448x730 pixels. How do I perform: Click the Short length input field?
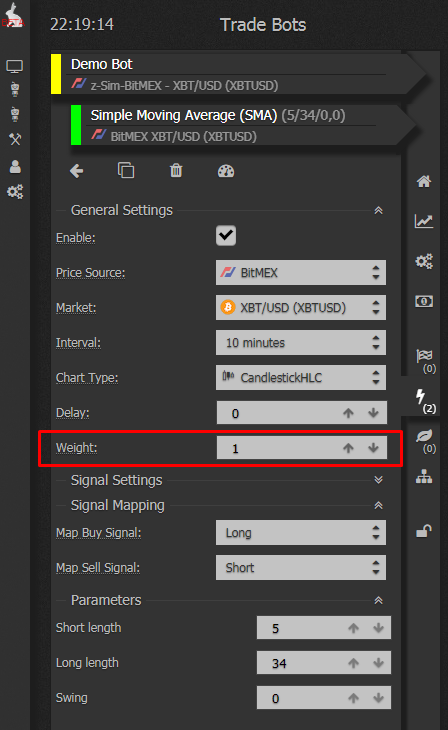pyautogui.click(x=324, y=628)
